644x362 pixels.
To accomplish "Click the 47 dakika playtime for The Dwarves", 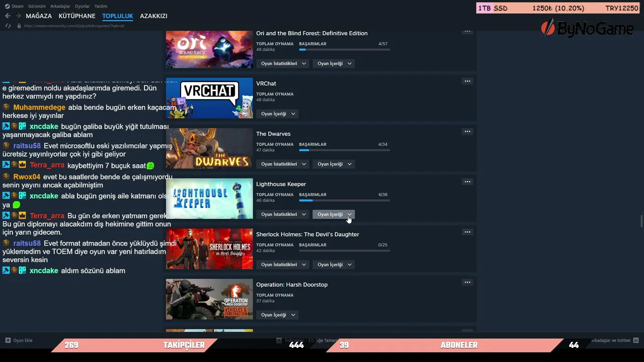I will click(x=265, y=150).
